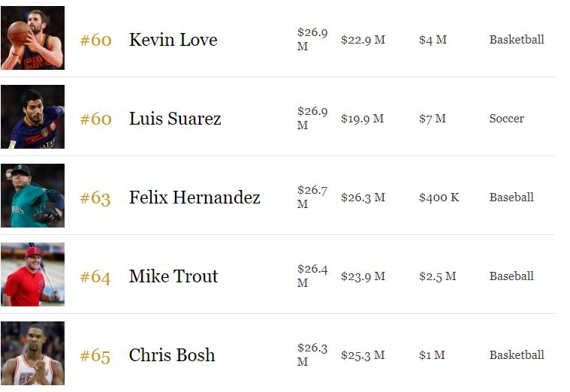Open Mike Trout's photo thumbnail
The height and width of the screenshot is (392, 570).
tap(33, 275)
